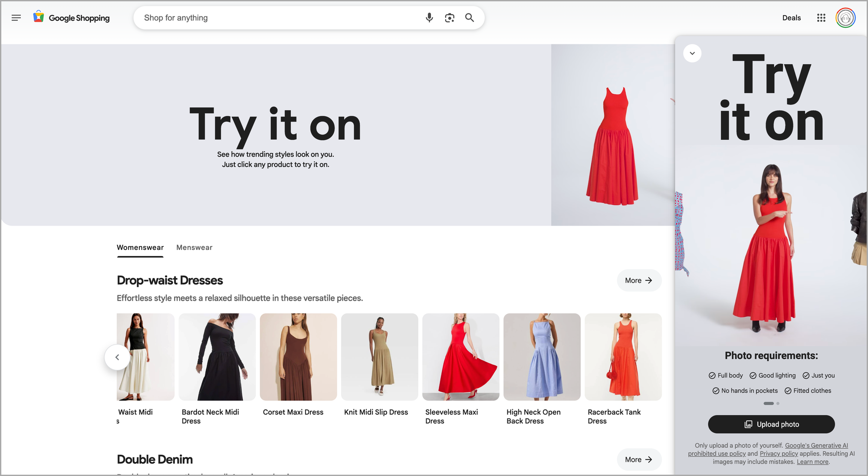Switch to the Menswear tab
This screenshot has width=868, height=476.
pyautogui.click(x=194, y=247)
